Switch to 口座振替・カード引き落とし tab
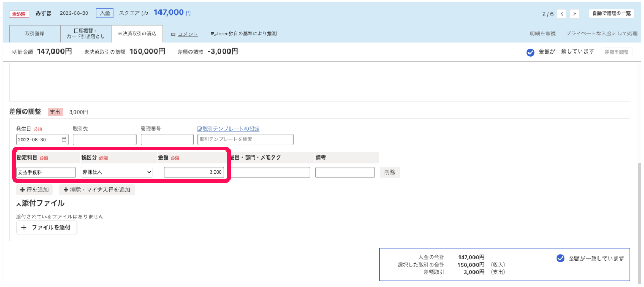 pos(86,34)
